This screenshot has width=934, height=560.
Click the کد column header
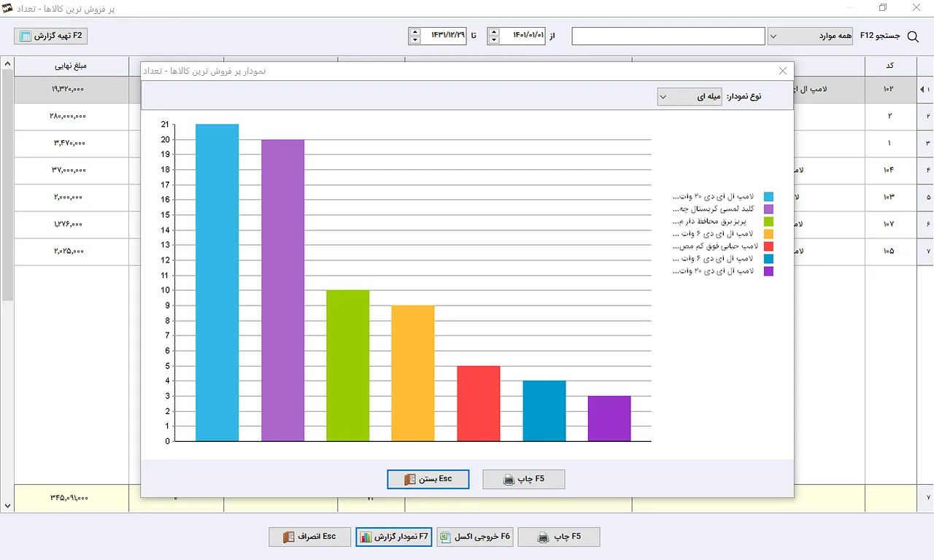click(889, 66)
